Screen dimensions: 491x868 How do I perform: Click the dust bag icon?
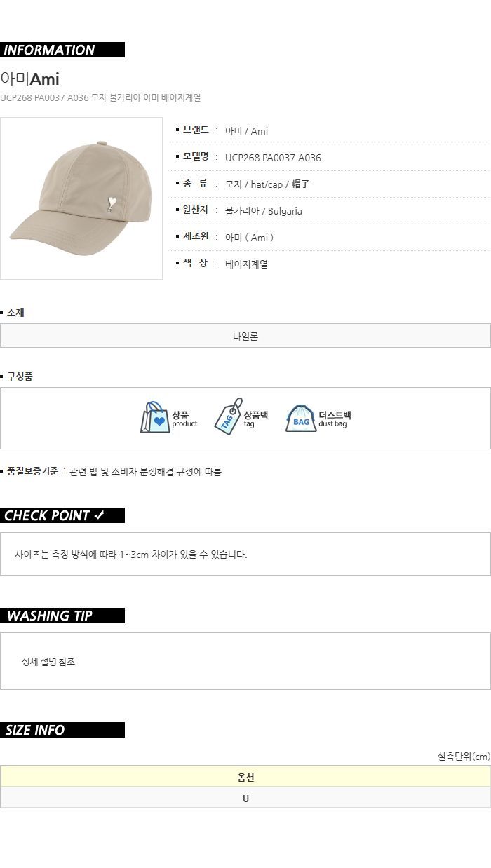(x=301, y=419)
